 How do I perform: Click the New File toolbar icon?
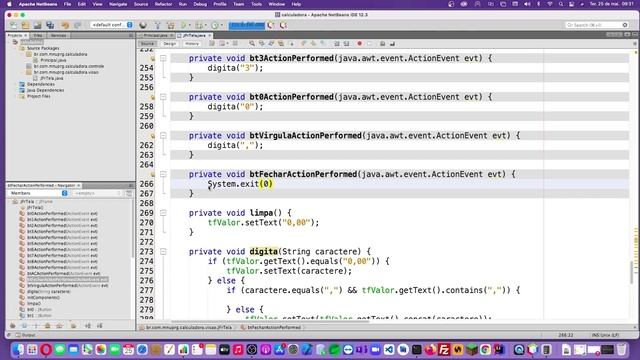(x=13, y=25)
